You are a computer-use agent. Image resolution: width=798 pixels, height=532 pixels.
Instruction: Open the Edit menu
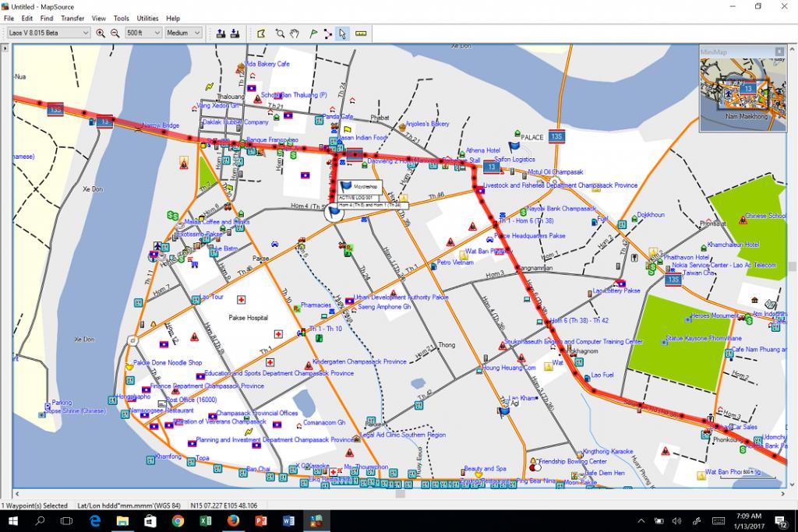(x=27, y=19)
